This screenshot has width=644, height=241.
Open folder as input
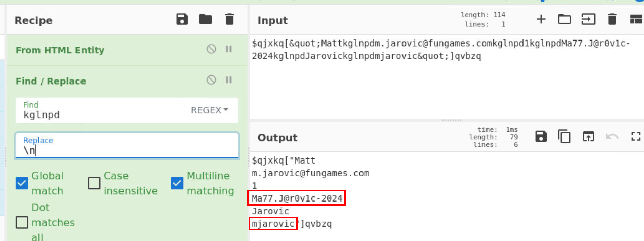tap(565, 20)
